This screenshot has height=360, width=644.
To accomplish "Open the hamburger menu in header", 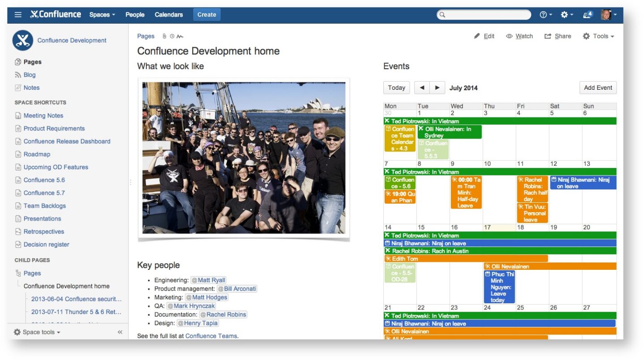I will (18, 15).
